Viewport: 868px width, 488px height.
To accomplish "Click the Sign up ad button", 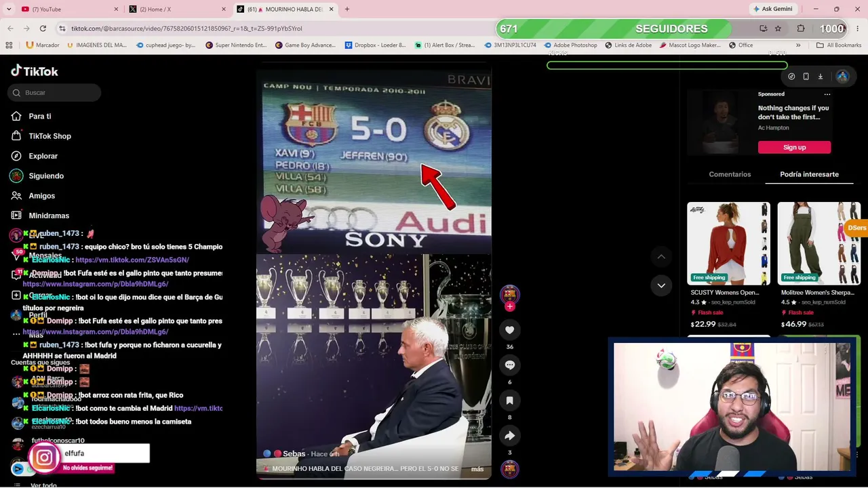I will pos(794,147).
